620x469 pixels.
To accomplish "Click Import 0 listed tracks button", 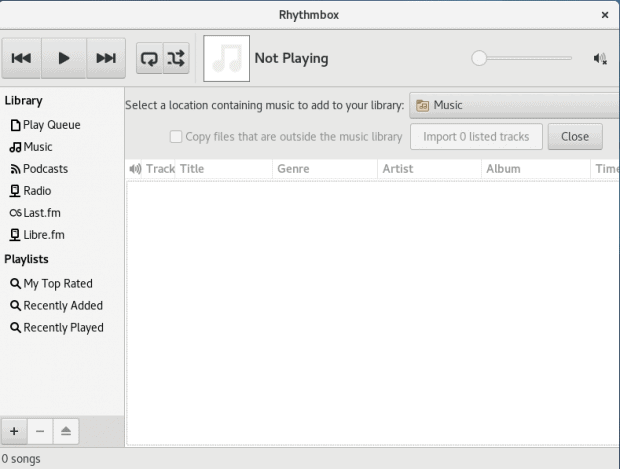I will click(x=476, y=137).
